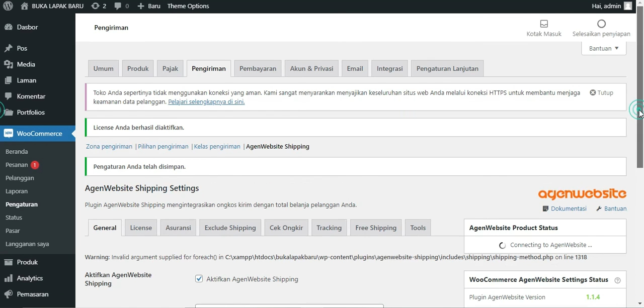Open the Bantuan dropdown
The height and width of the screenshot is (308, 644).
(603, 48)
